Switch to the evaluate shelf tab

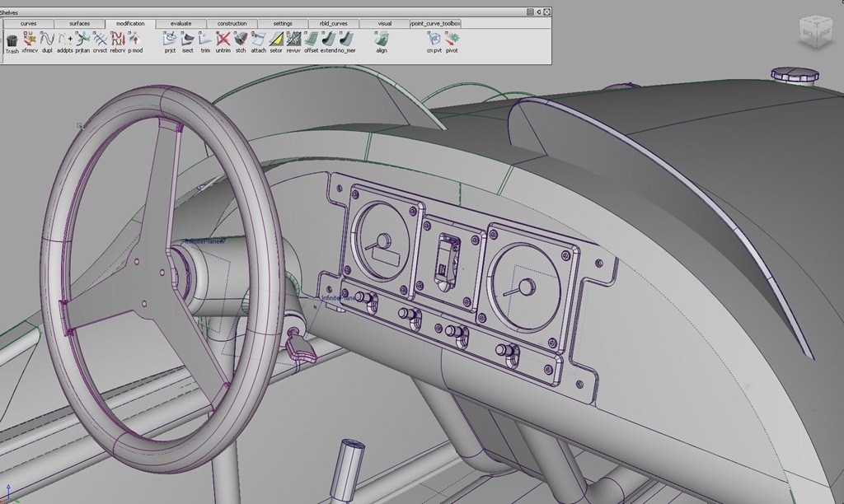pyautogui.click(x=181, y=23)
